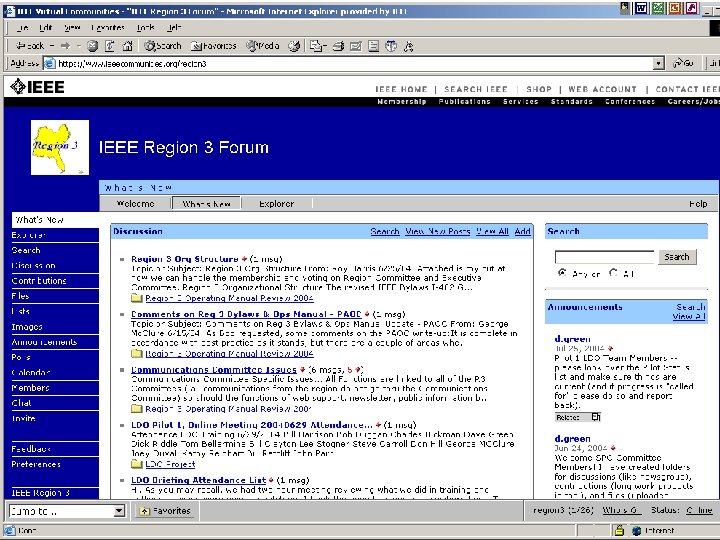Click the PowerPoint icon in Office shortcut bar
720x540 pixels.
point(675,8)
